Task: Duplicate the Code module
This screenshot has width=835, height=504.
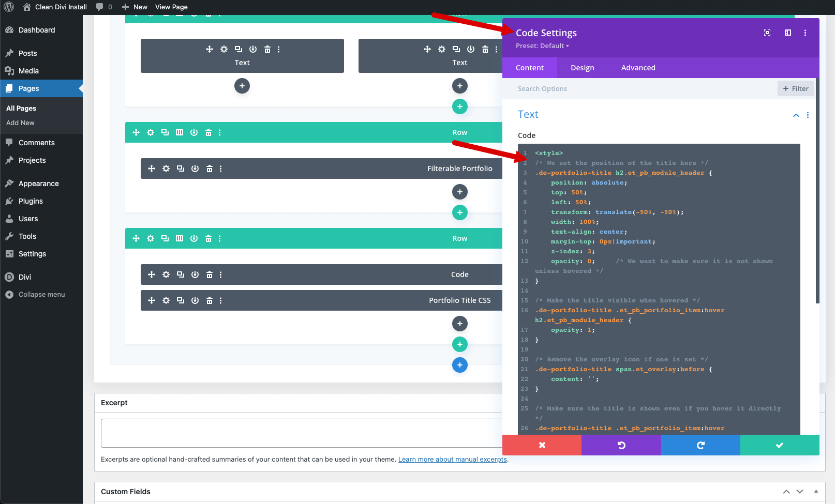Action: (x=181, y=274)
